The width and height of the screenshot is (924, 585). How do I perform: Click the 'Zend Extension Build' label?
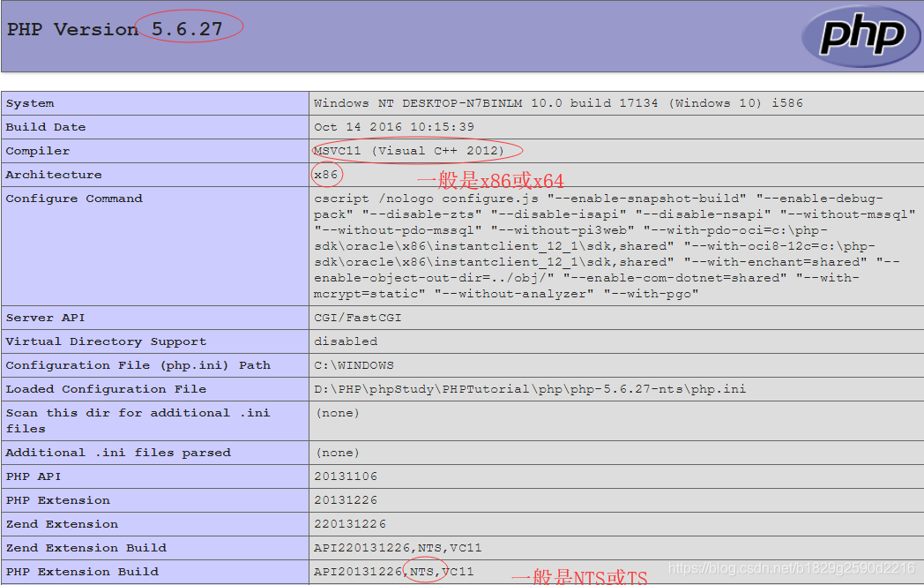[86, 548]
